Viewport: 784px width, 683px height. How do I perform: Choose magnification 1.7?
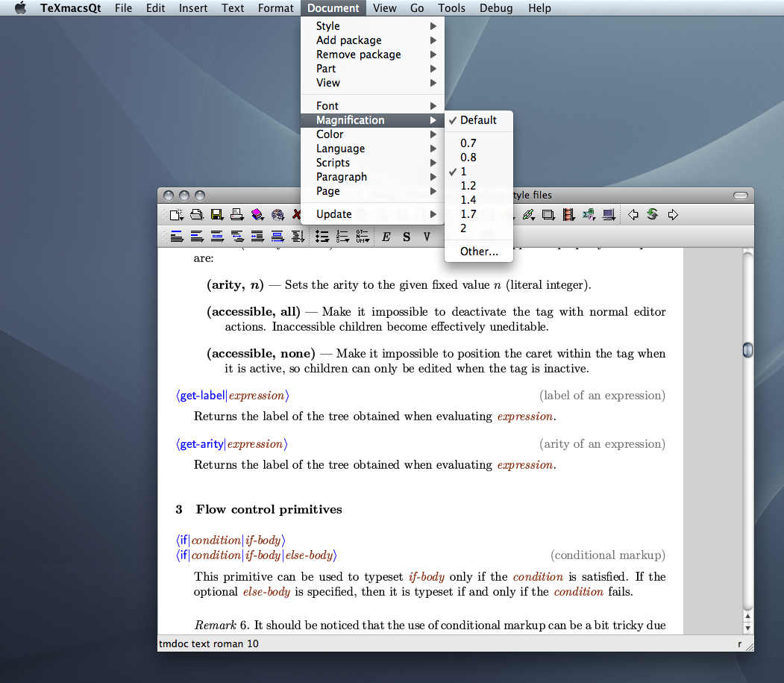[x=478, y=214]
